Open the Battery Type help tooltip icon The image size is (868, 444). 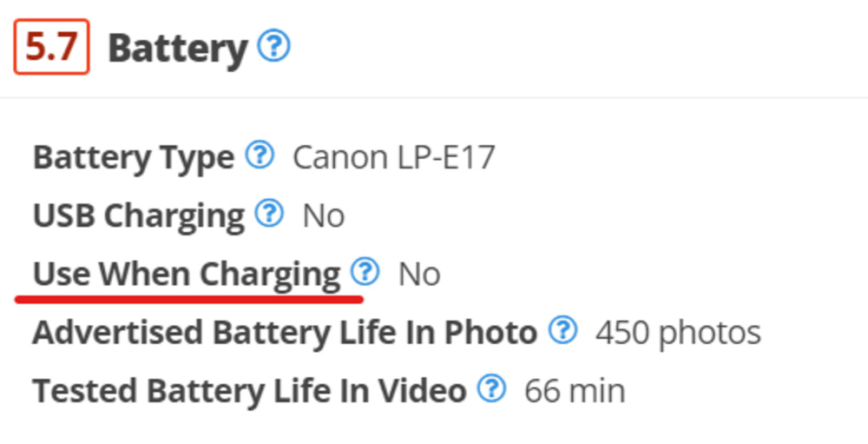pyautogui.click(x=260, y=156)
